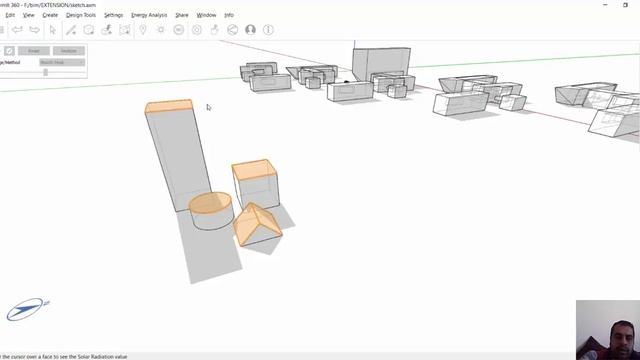Toggle the checkmark box in solar panel
The height and width of the screenshot is (360, 640).
coord(9,51)
